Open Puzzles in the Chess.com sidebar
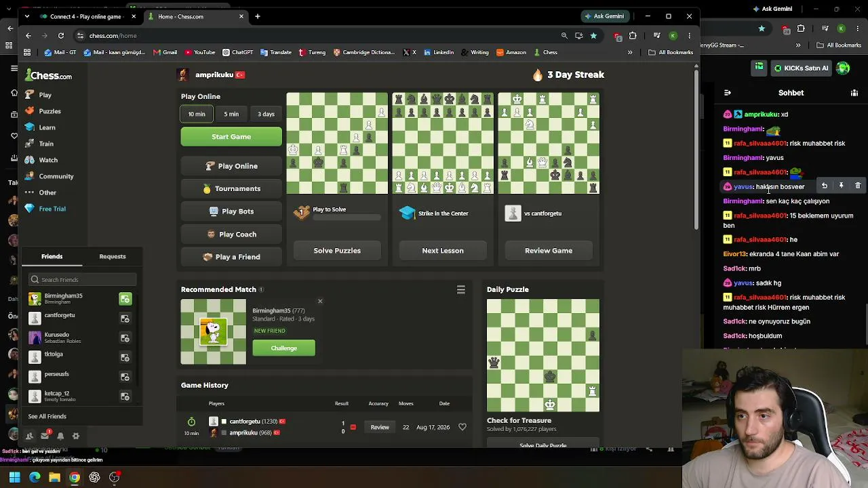This screenshot has height=488, width=868. [43, 111]
